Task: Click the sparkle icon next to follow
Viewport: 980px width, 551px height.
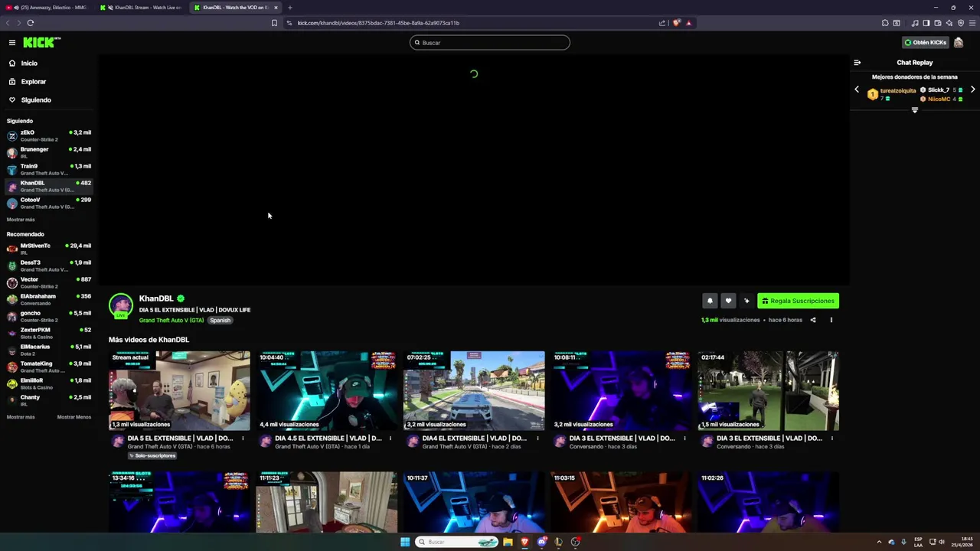Action: click(x=746, y=301)
